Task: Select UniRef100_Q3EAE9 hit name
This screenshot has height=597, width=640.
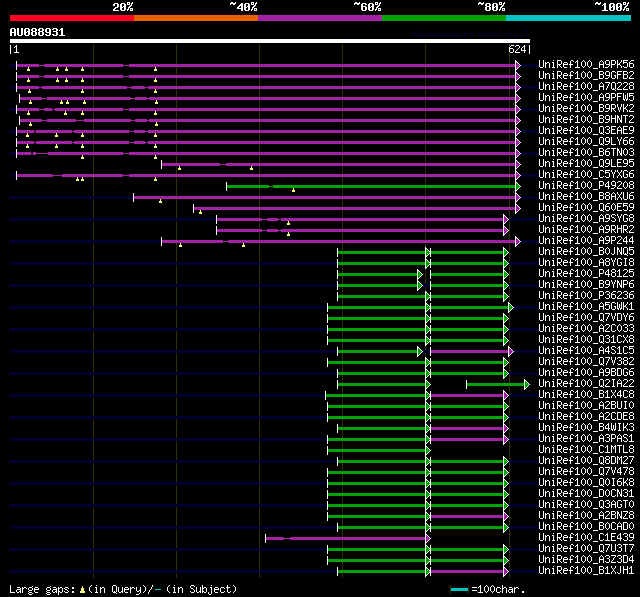Action: coord(586,131)
